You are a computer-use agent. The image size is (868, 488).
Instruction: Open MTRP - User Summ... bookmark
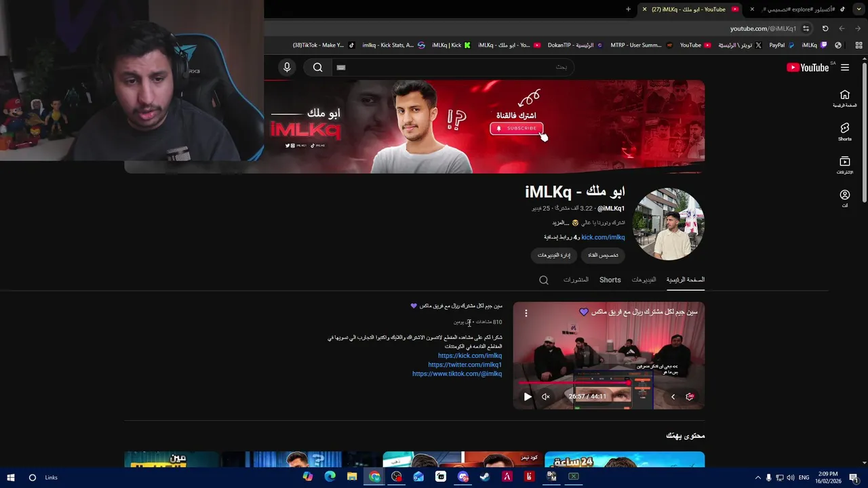coord(642,45)
